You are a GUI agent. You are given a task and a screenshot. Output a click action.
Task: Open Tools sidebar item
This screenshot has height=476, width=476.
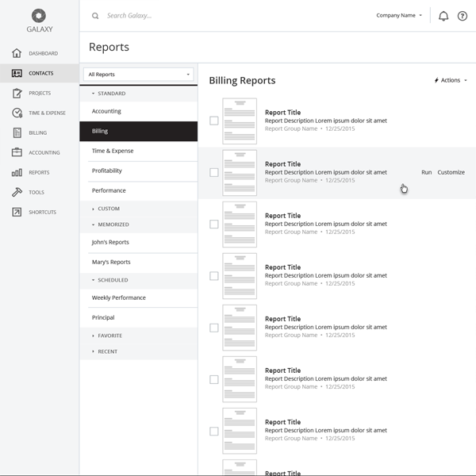[40, 192]
